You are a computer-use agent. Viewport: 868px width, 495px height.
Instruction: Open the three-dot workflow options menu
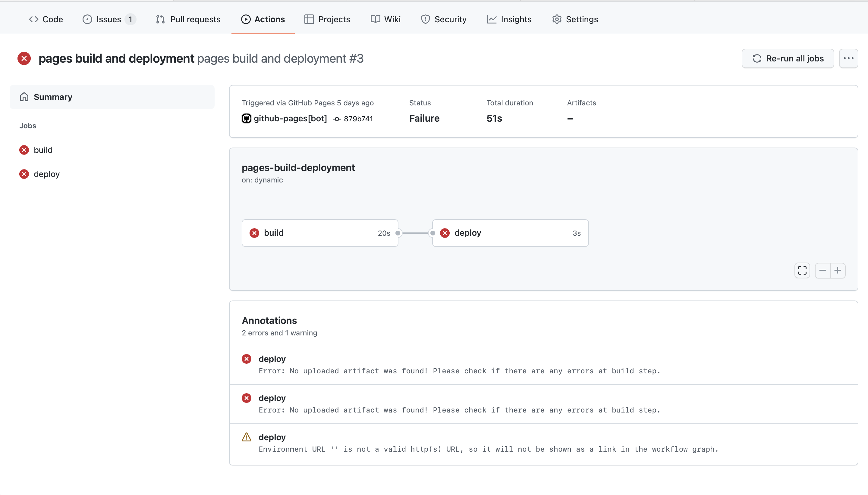coord(848,58)
